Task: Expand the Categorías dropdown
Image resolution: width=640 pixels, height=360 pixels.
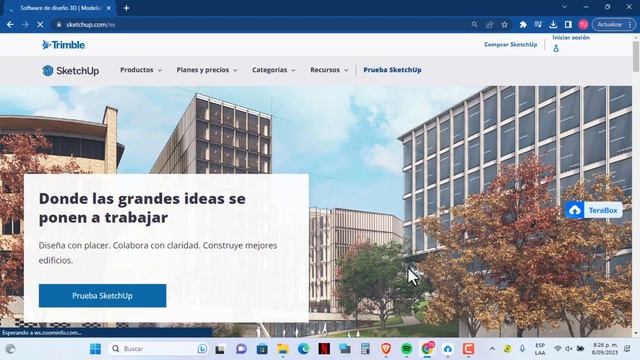Action: (273, 70)
